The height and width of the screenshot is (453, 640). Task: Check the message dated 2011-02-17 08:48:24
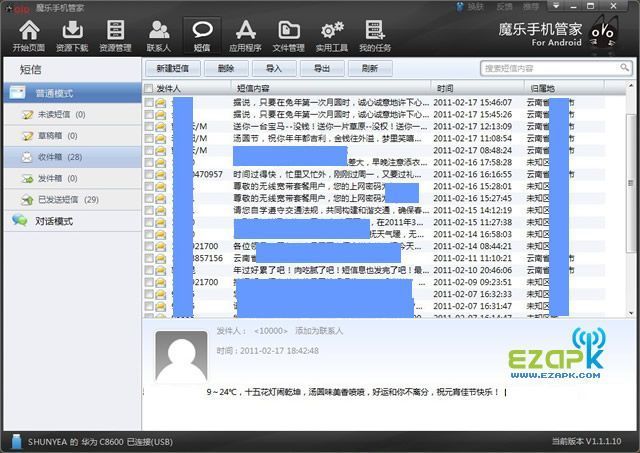(x=149, y=151)
